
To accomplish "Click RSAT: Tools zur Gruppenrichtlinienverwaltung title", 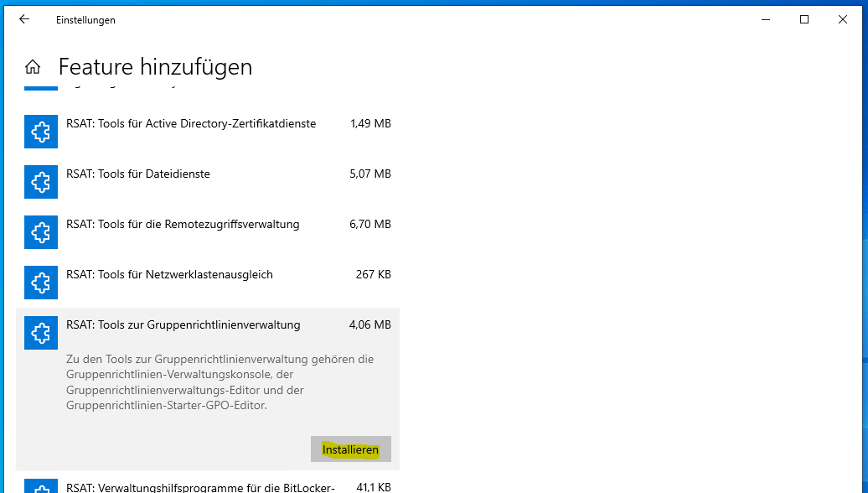I will pyautogui.click(x=183, y=325).
